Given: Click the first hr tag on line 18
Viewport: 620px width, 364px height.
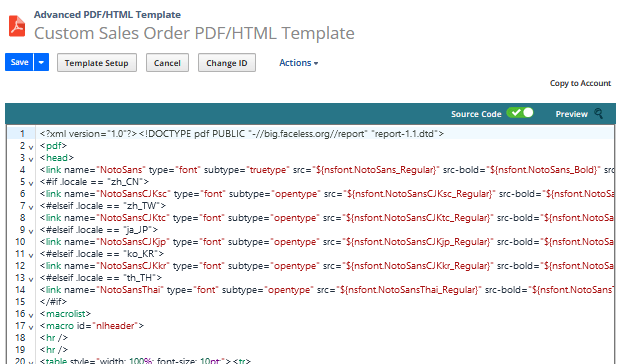Looking at the screenshot, I should tap(54, 338).
